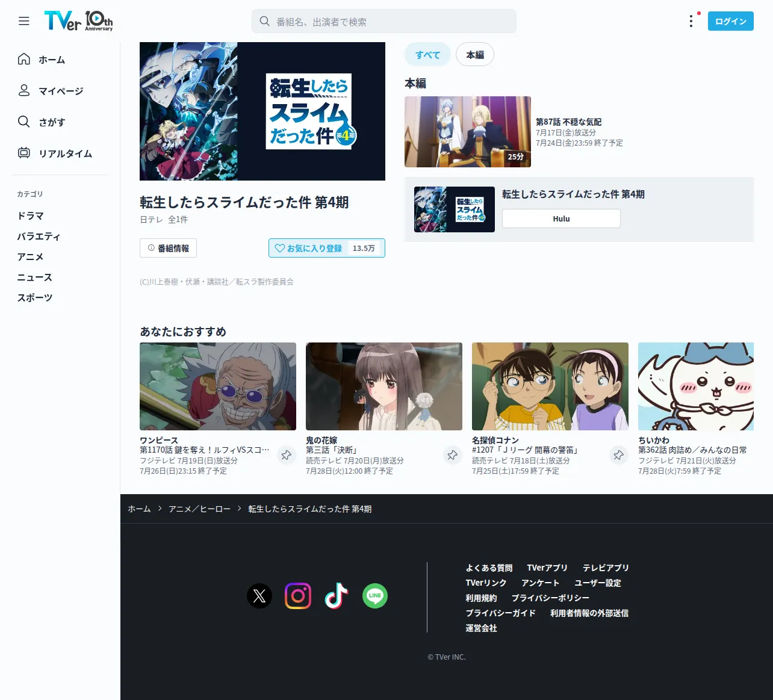Open the TVerリンク footer link

click(x=486, y=583)
